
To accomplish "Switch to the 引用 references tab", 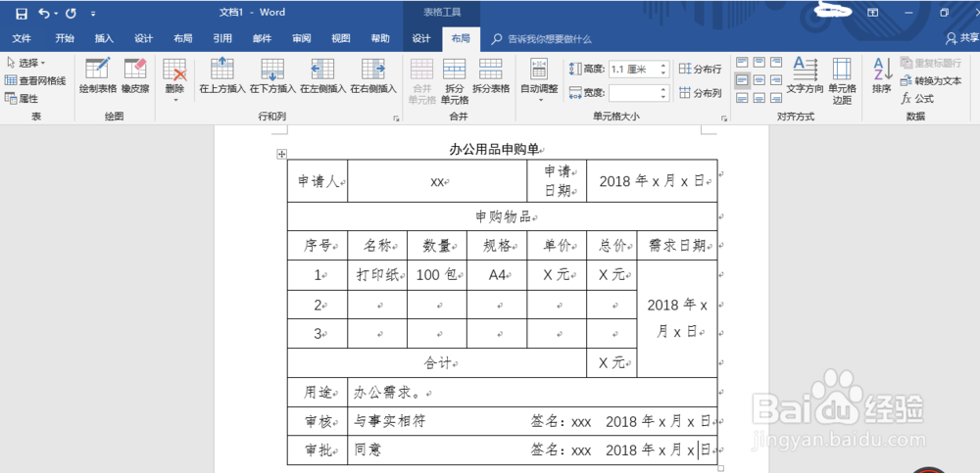I will pos(222,39).
